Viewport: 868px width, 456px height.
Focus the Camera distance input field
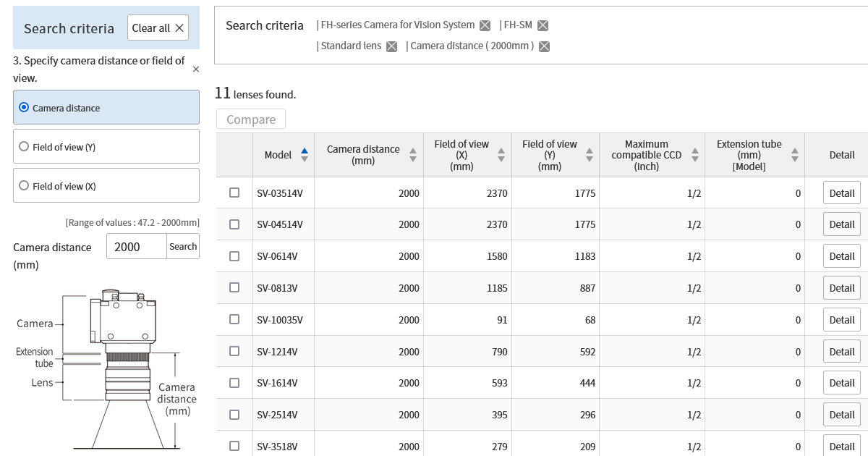point(137,247)
